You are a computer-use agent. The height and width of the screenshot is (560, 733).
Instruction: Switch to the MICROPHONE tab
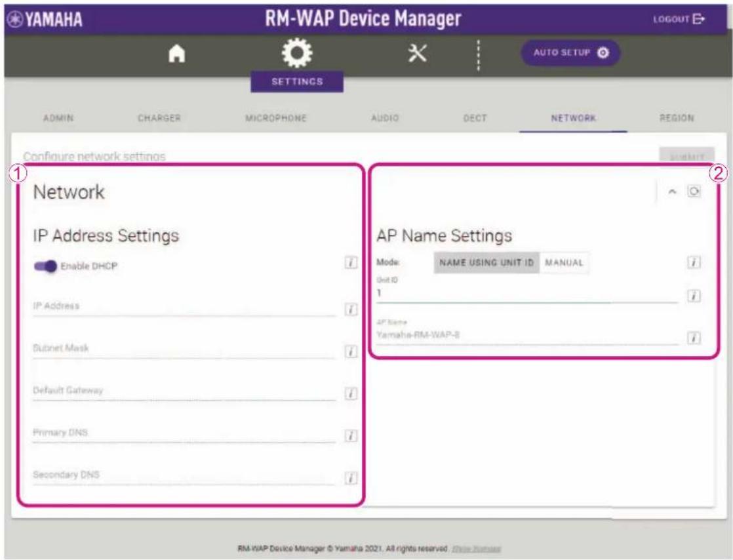[x=276, y=118]
